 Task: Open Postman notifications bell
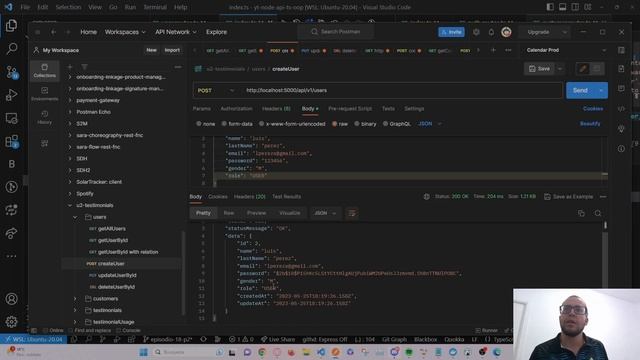point(491,32)
